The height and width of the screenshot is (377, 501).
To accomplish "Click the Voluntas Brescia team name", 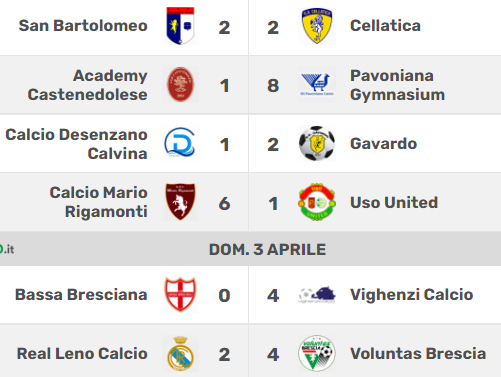I will point(418,354).
